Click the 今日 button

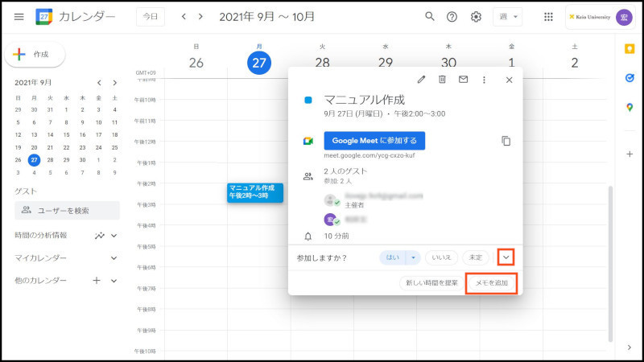pos(151,17)
